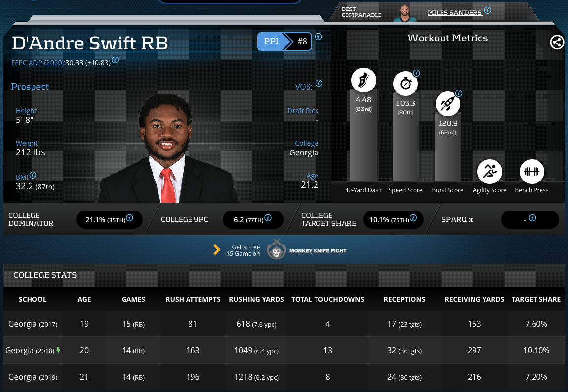Viewport: 568px width, 392px height.
Task: Click the Agility Score runner icon
Action: point(489,172)
